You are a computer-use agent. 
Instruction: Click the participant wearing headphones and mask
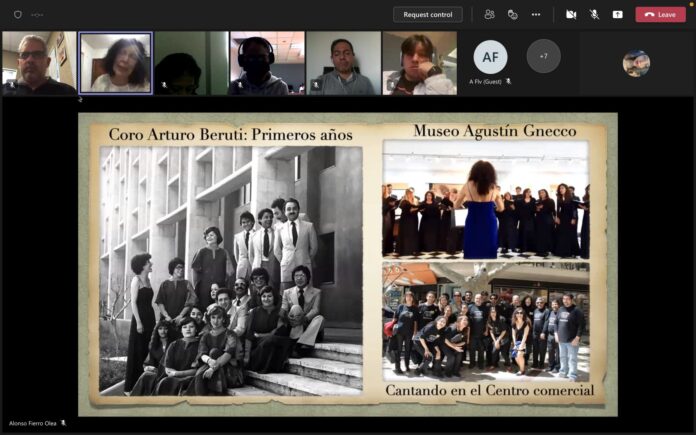(267, 63)
